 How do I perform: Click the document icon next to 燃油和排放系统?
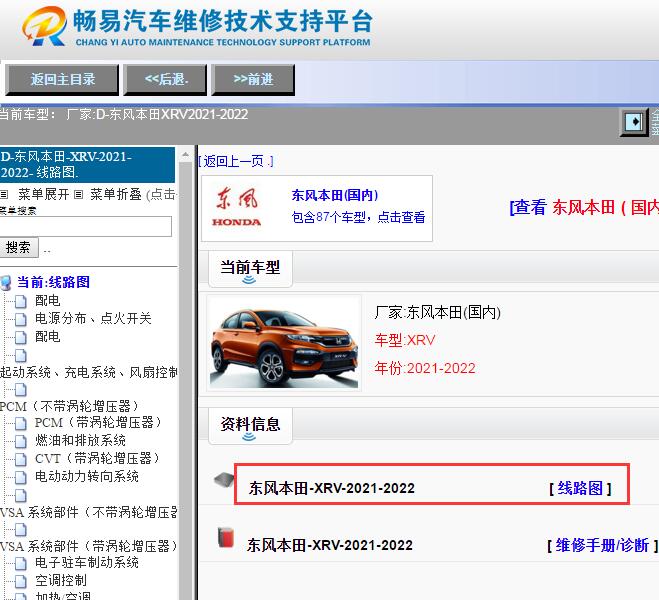pos(21,440)
